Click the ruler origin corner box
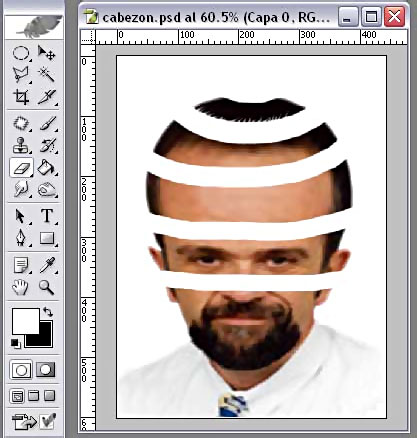This screenshot has height=438, width=417. pyautogui.click(x=88, y=36)
